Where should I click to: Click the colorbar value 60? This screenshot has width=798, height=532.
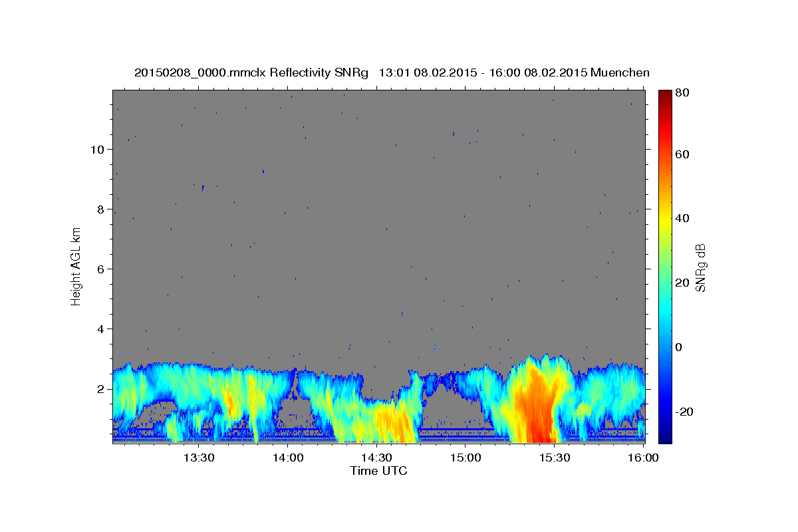coord(682,154)
